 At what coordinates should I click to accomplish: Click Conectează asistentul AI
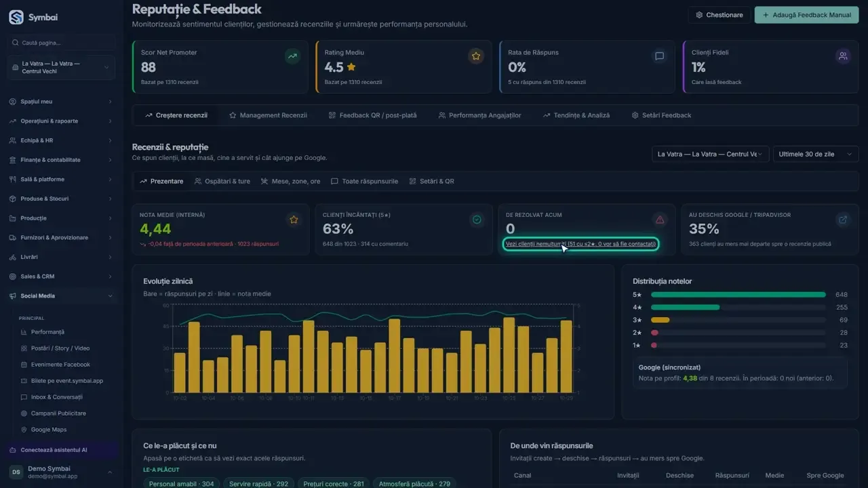[x=62, y=450]
